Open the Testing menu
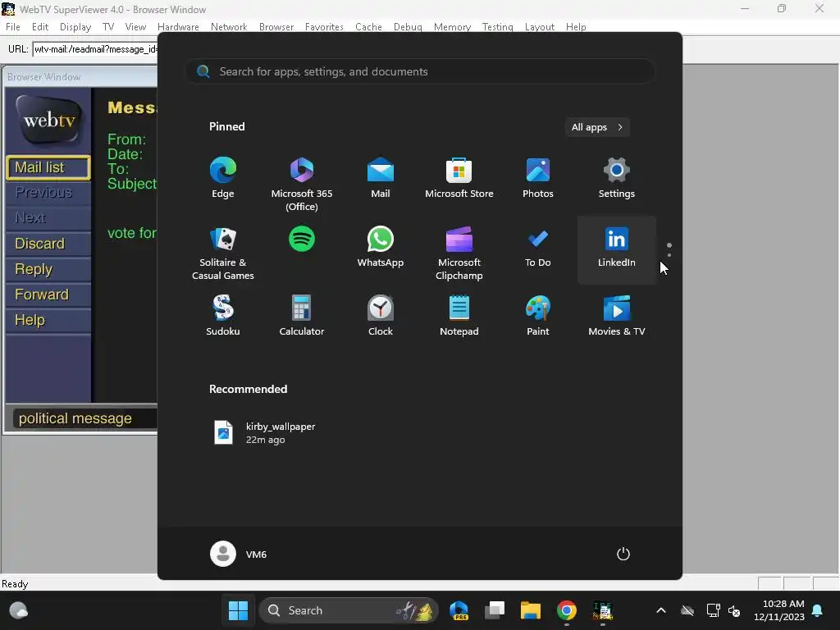 point(498,27)
